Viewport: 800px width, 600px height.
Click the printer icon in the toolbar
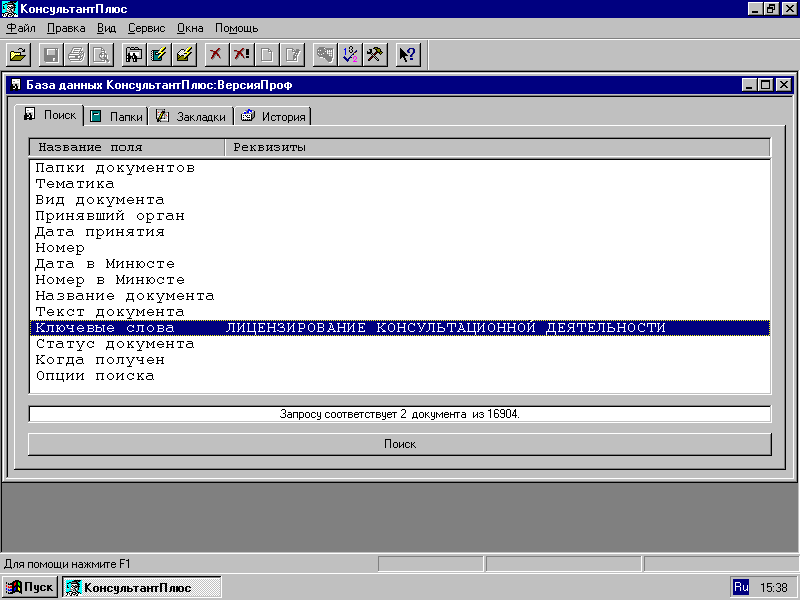(76, 55)
